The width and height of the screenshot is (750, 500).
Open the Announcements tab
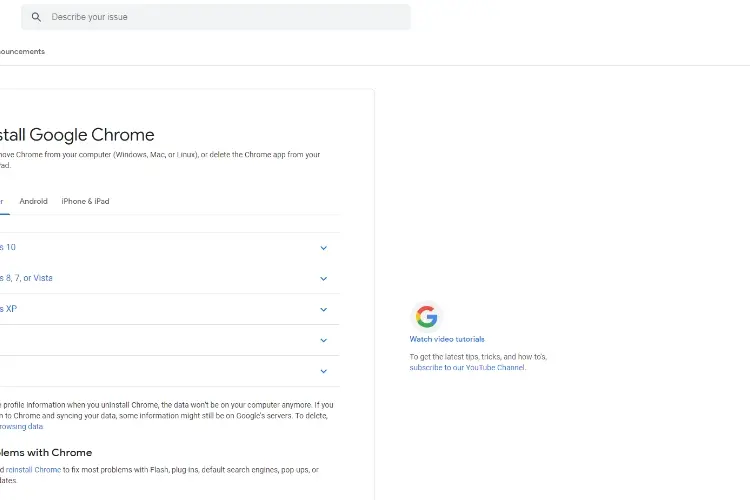tap(22, 52)
